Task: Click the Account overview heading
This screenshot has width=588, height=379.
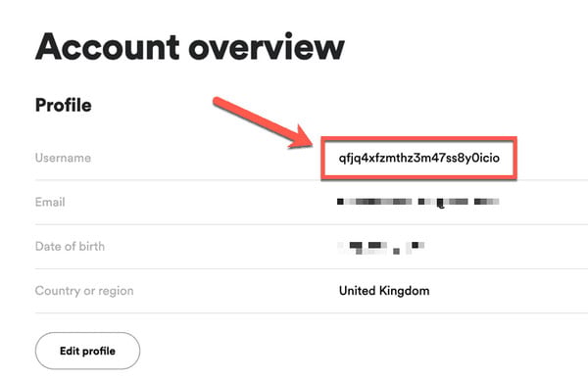Action: tap(190, 46)
